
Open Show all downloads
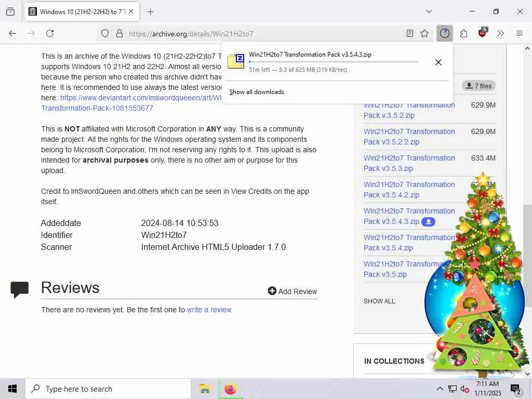click(257, 92)
